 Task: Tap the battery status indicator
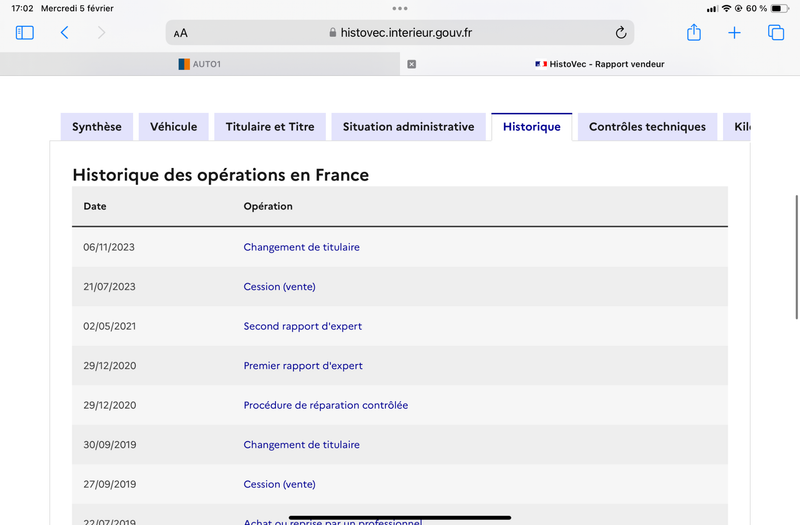coord(780,8)
